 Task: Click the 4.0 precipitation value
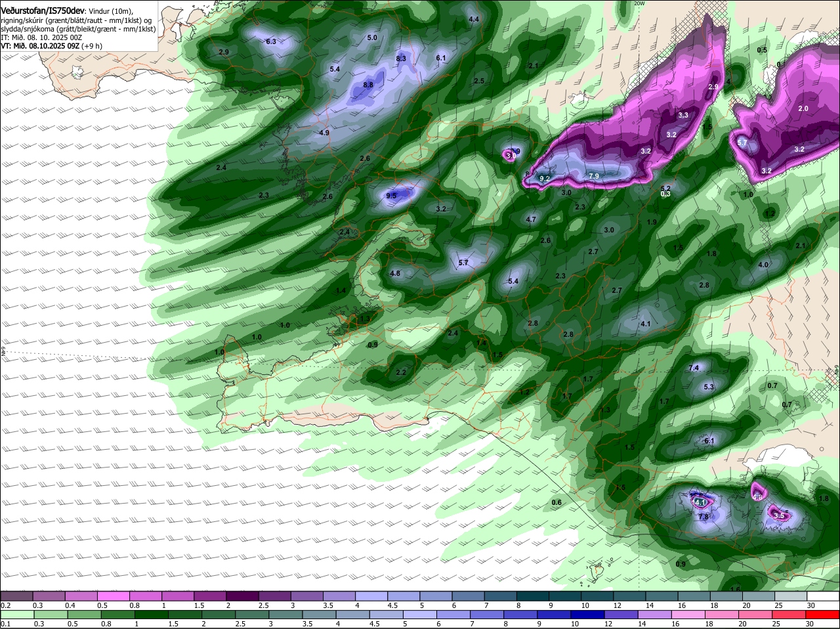(x=763, y=265)
